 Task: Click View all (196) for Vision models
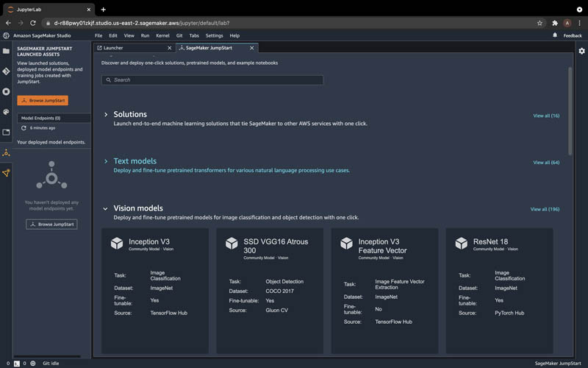(x=545, y=210)
